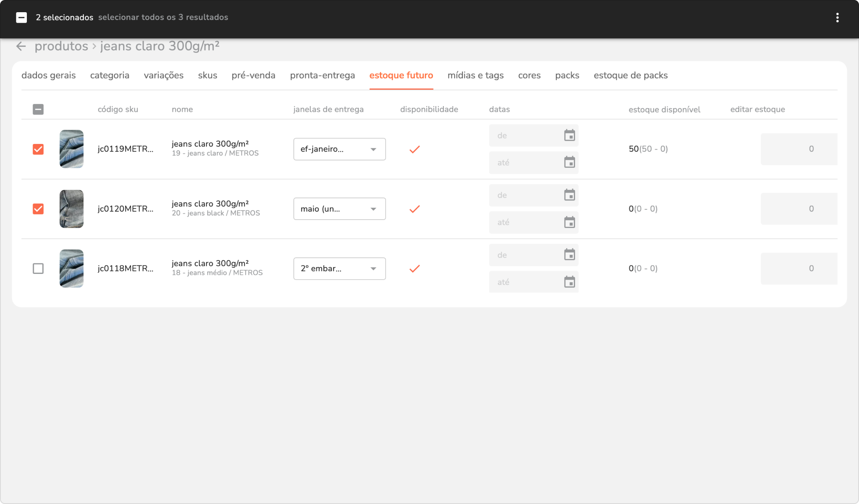
Task: Expand the ef-janeiro delivery window dropdown
Action: point(339,149)
